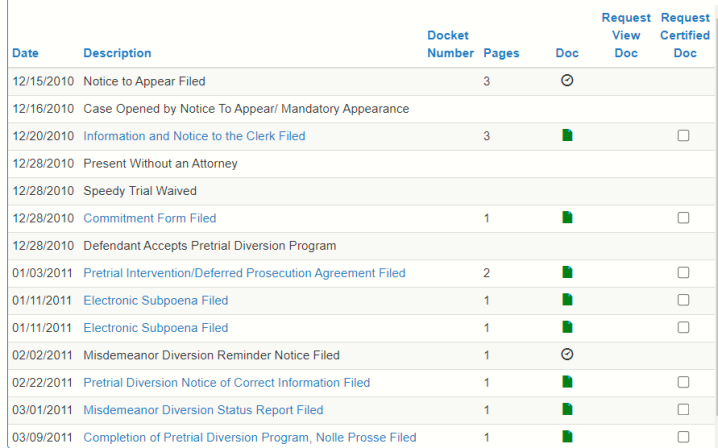Sort table by Date column header

(25, 53)
